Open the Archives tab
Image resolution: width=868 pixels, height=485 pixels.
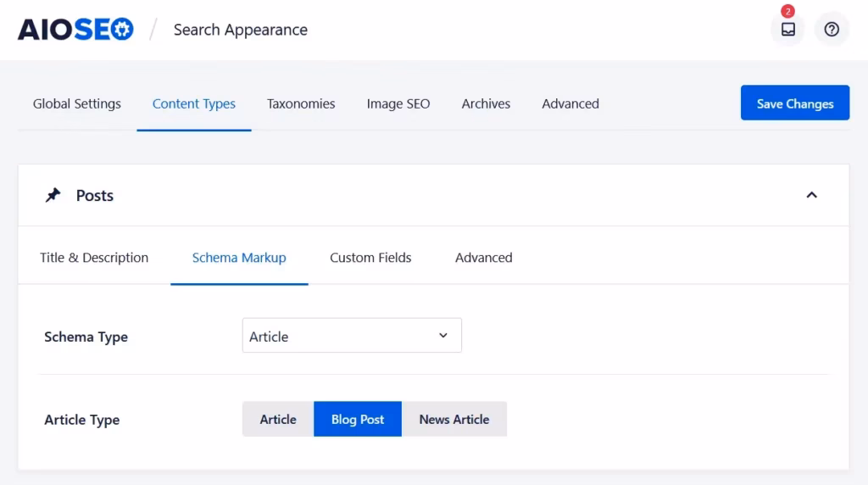(x=486, y=103)
